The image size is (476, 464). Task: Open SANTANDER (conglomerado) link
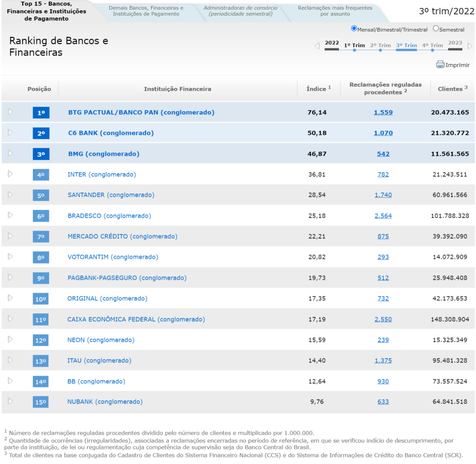pos(111,195)
